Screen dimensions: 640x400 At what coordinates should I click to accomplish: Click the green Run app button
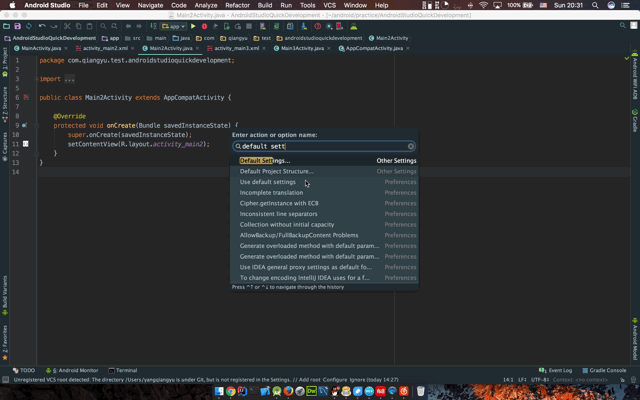pyautogui.click(x=193, y=26)
